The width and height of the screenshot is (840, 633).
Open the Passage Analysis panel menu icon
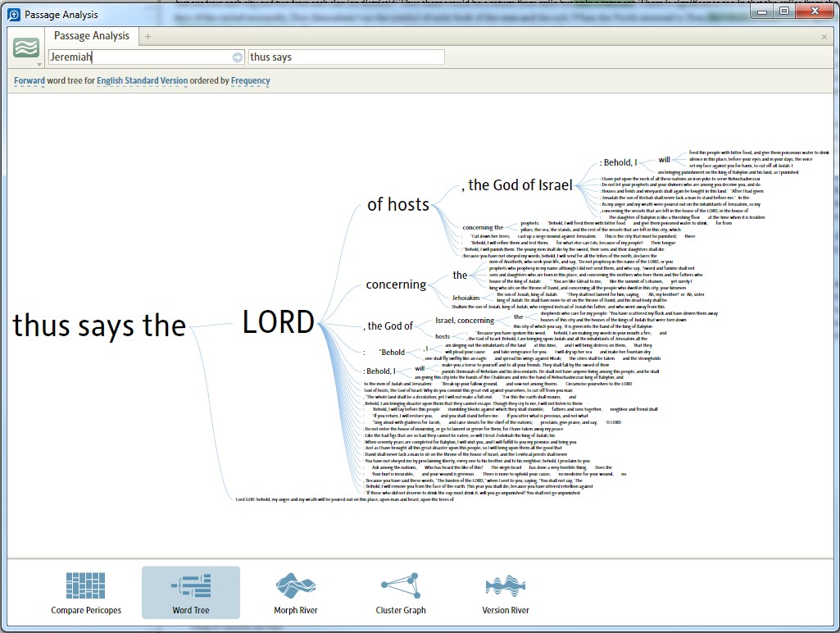[26, 48]
